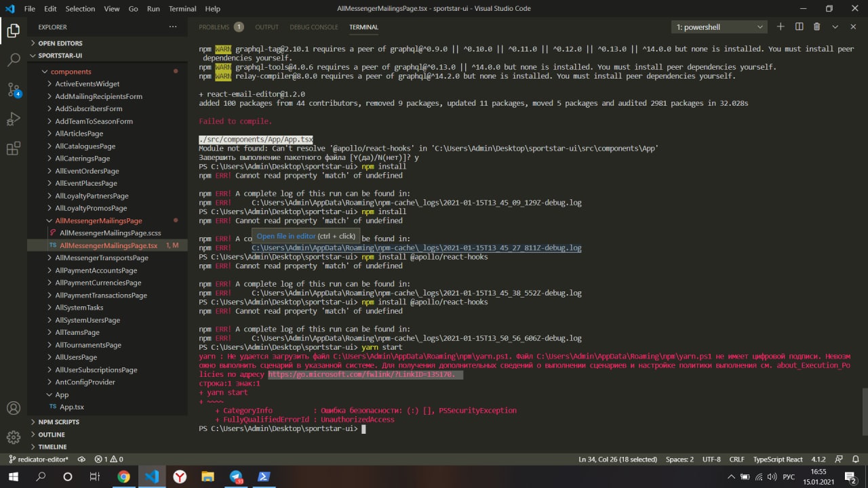Viewport: 868px width, 488px height.
Task: Open File Explorer from the taskbar
Action: (x=208, y=476)
